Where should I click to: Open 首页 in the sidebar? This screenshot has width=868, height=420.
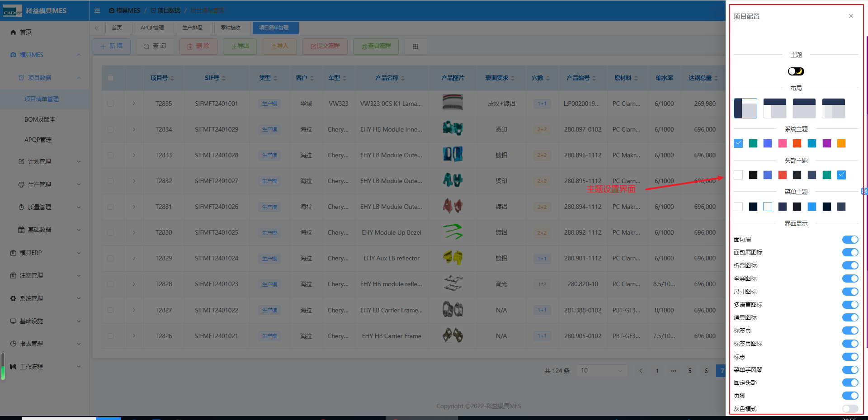coord(44,32)
